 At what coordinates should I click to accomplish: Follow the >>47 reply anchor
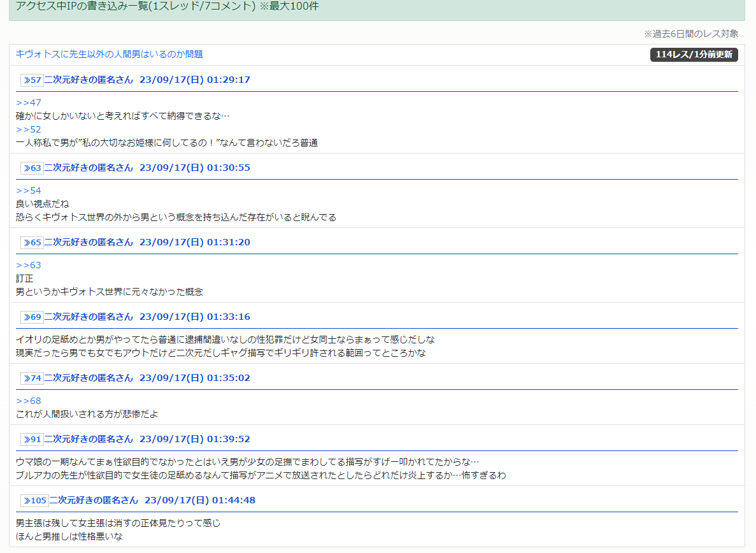tap(29, 103)
